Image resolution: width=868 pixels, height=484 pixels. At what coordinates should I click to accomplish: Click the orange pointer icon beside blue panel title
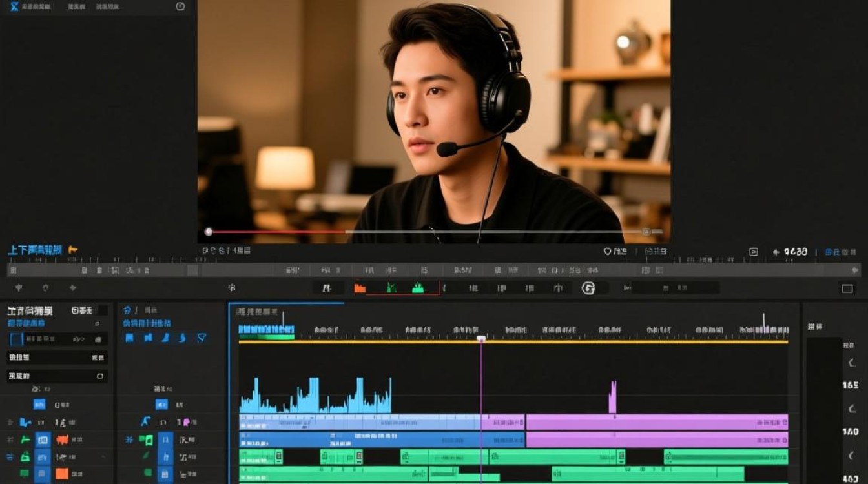pos(73,250)
